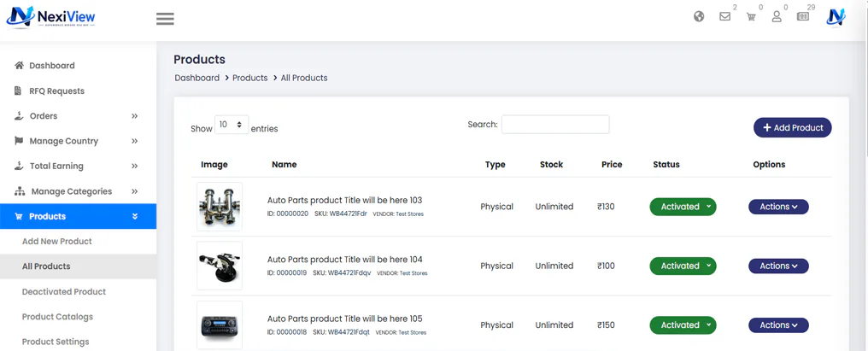Click Products breadcrumb link
The image size is (868, 351).
250,78
